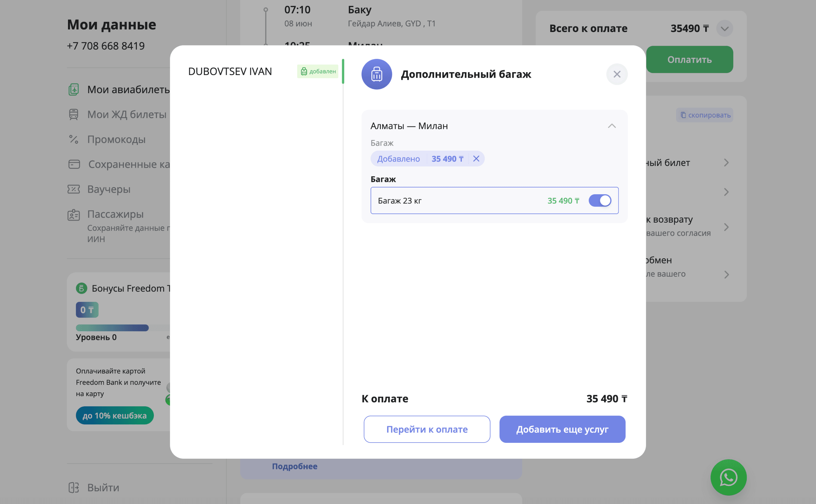816x504 pixels.
Task: Close the Дополнительный багаж dialog
Action: coord(617,74)
